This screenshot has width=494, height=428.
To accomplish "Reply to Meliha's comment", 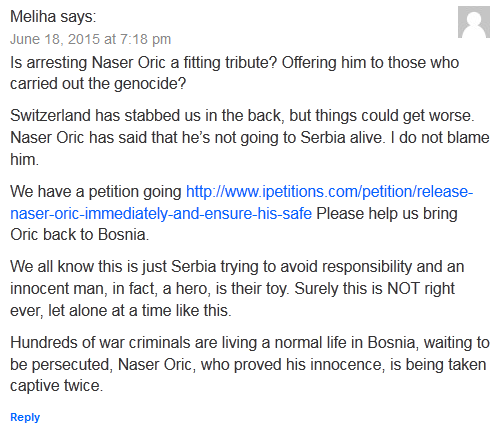I will coord(25,417).
